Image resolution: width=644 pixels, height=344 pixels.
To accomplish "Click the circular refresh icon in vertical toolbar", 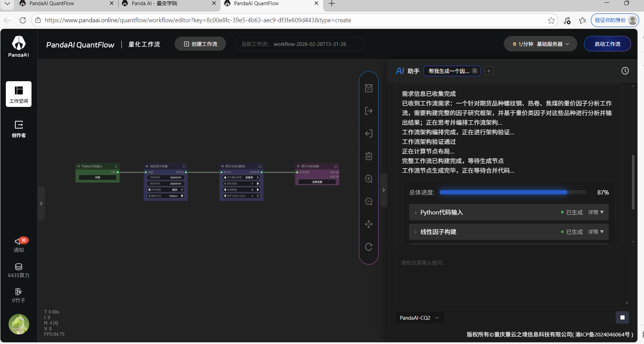I will (369, 247).
